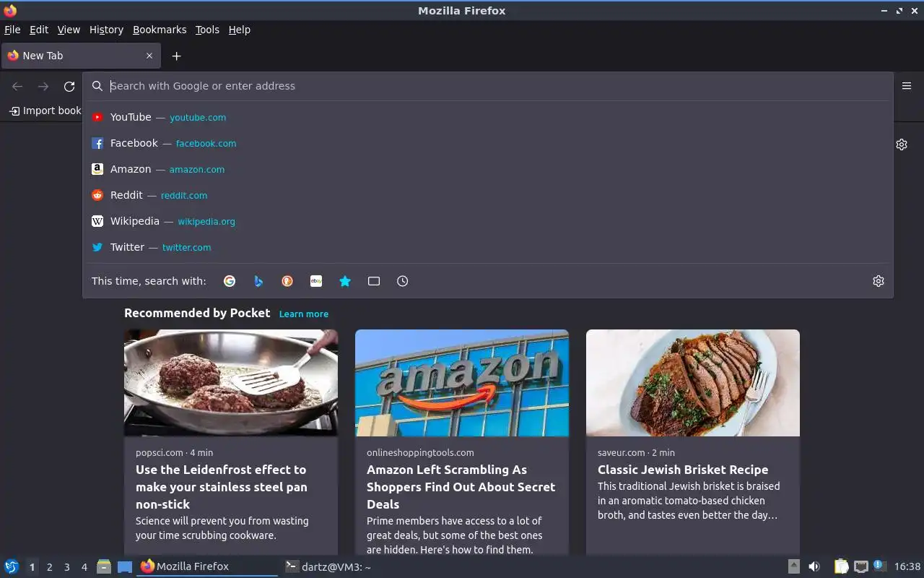
Task: Click the Recommended by Pocket heading
Action: [197, 313]
